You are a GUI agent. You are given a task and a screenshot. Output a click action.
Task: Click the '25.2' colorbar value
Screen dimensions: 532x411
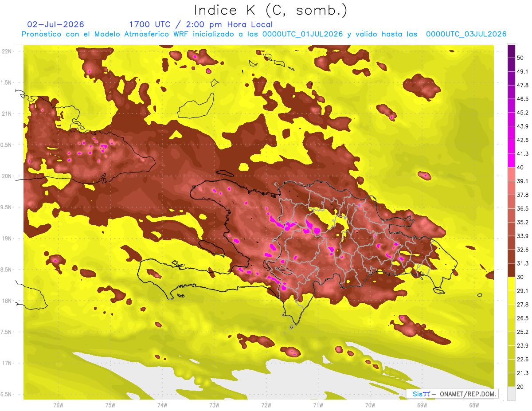[x=523, y=332]
